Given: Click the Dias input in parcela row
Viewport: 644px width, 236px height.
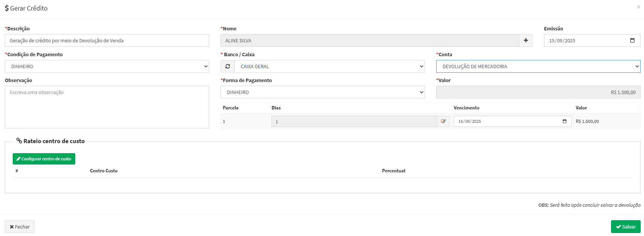Looking at the screenshot, I should [354, 121].
